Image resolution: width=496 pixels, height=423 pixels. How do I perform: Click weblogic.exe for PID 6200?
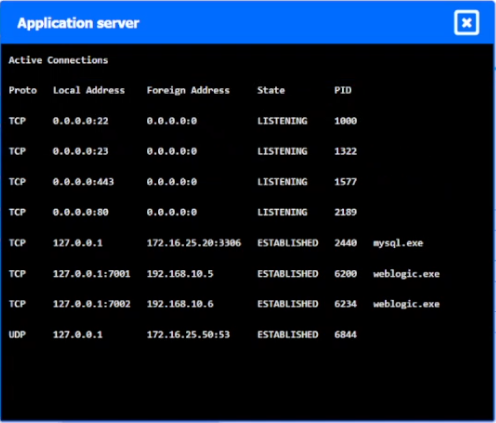406,274
